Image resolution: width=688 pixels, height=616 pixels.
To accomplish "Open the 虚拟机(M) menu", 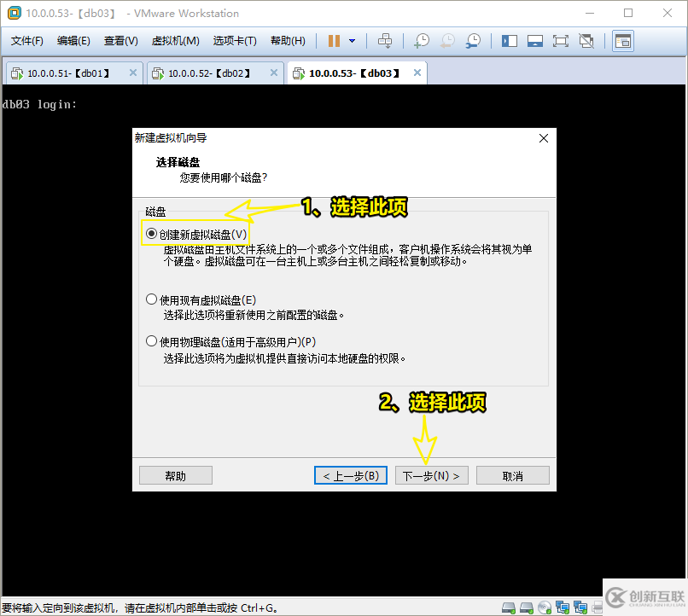I will (x=175, y=41).
